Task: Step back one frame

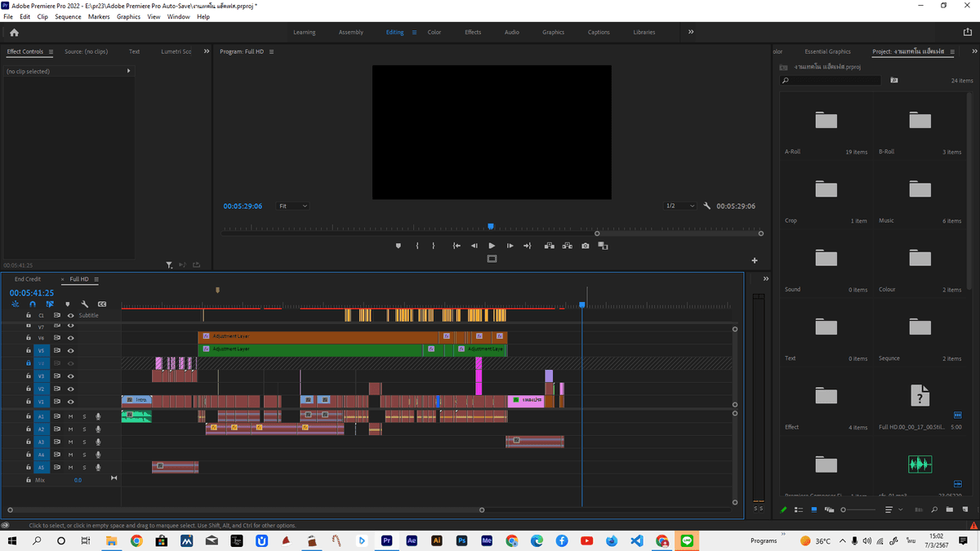Action: [474, 246]
